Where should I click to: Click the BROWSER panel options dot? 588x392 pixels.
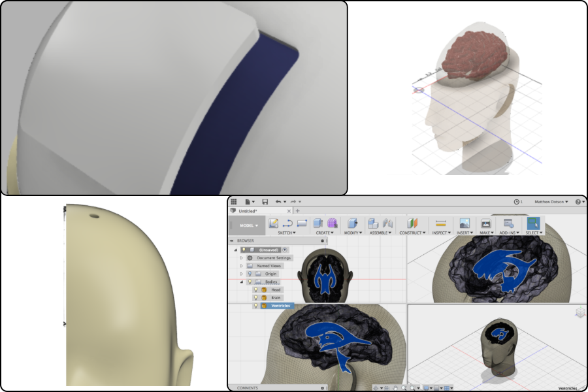point(323,241)
